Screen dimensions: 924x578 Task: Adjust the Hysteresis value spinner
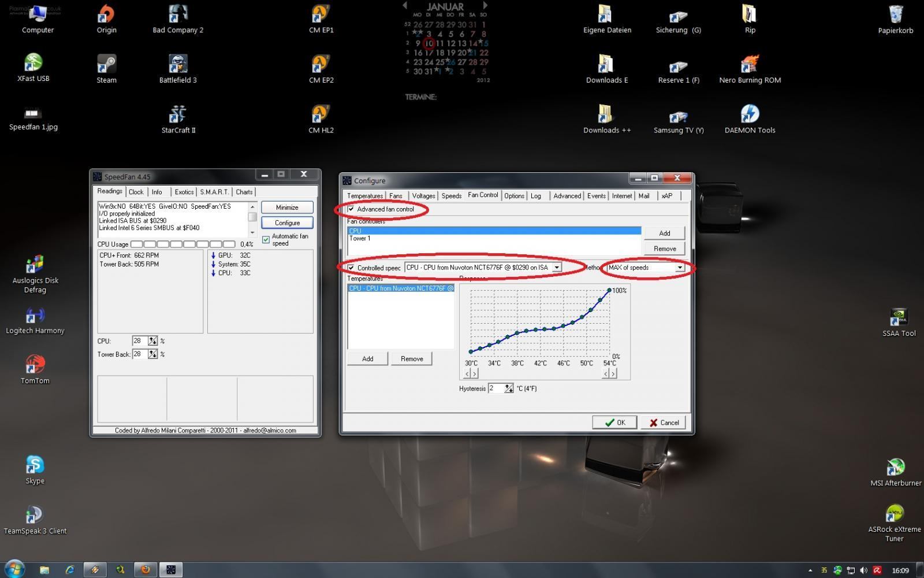pyautogui.click(x=509, y=388)
